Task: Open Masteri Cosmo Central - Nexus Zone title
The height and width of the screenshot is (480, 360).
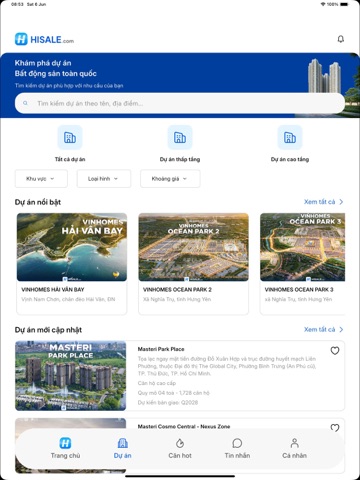Action: [184, 426]
